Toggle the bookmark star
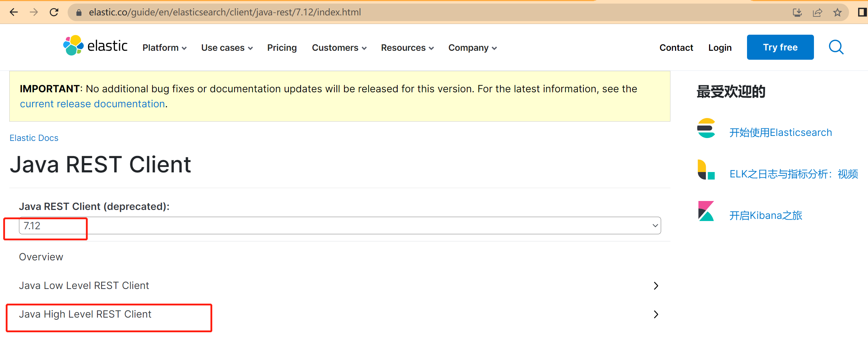 tap(837, 12)
